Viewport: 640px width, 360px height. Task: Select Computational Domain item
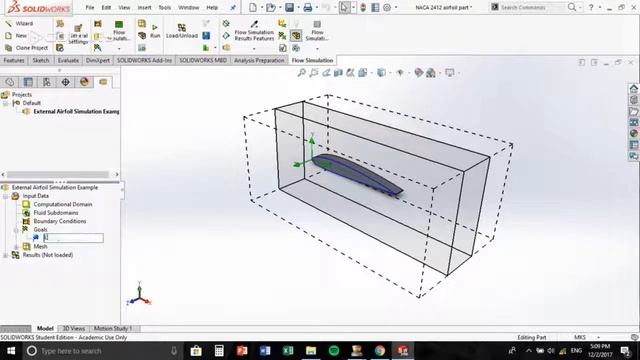click(62, 204)
